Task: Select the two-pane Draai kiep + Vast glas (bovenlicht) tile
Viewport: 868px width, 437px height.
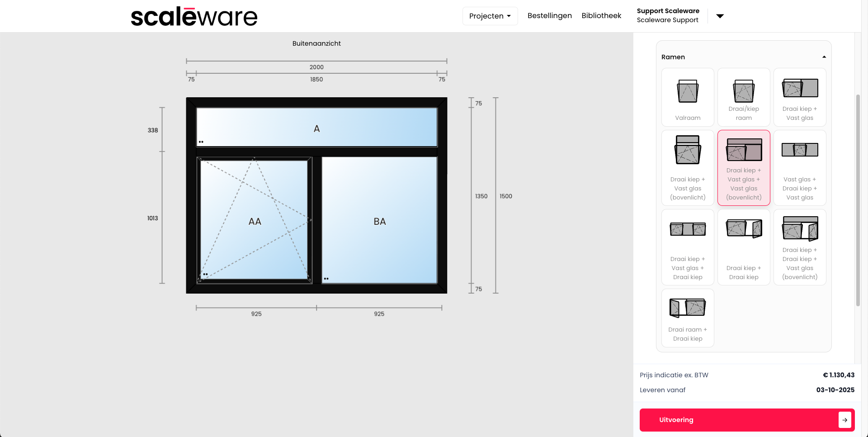Action: (688, 168)
